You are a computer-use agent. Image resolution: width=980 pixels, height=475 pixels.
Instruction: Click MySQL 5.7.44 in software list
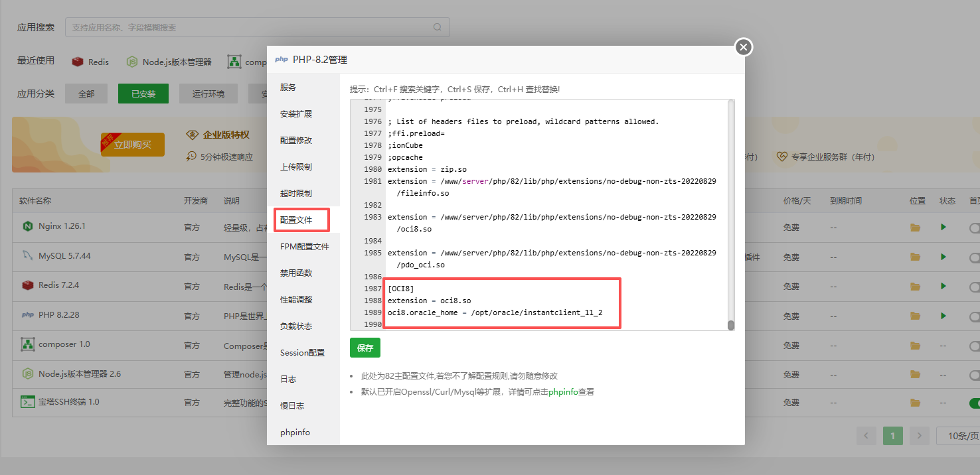(x=64, y=255)
